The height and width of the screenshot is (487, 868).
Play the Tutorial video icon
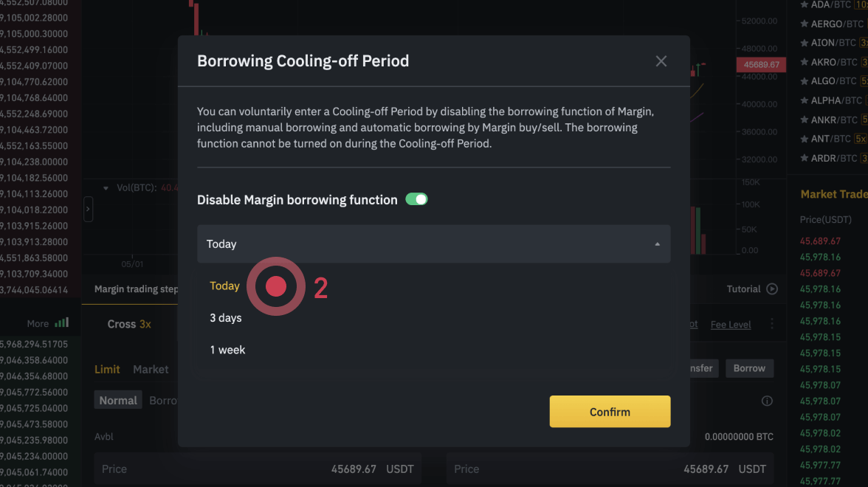pos(772,289)
